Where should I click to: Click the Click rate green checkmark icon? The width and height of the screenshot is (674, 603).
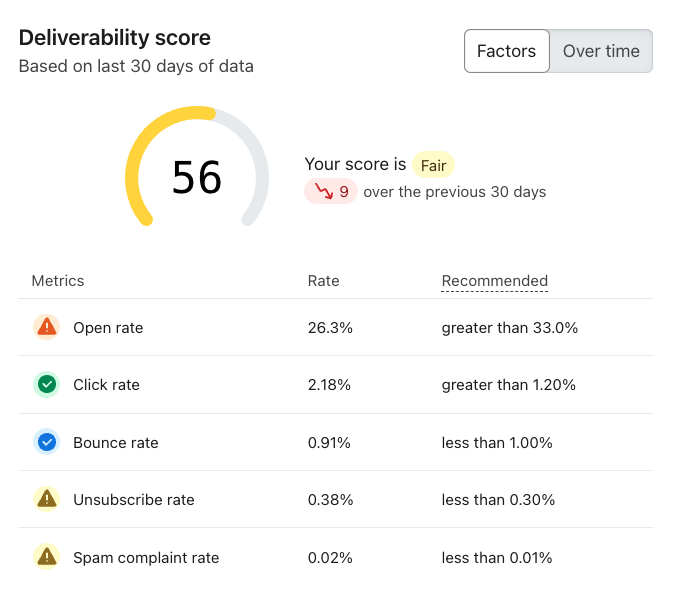click(46, 385)
